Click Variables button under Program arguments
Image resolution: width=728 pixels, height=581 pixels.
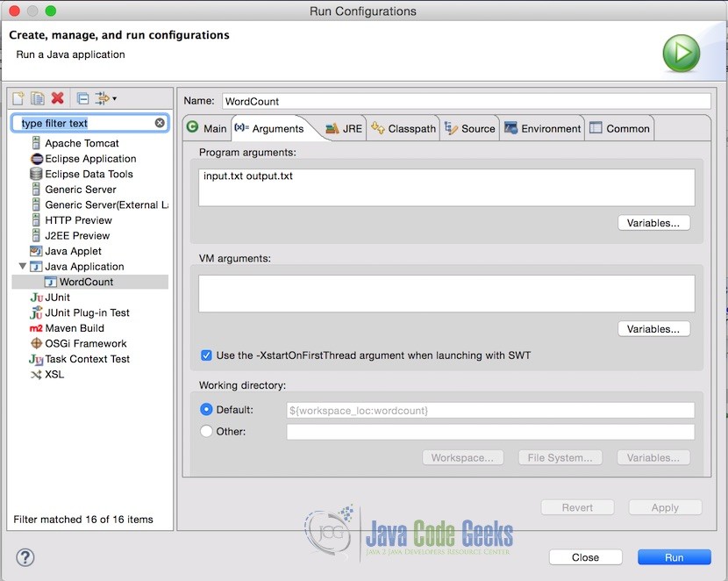(653, 223)
